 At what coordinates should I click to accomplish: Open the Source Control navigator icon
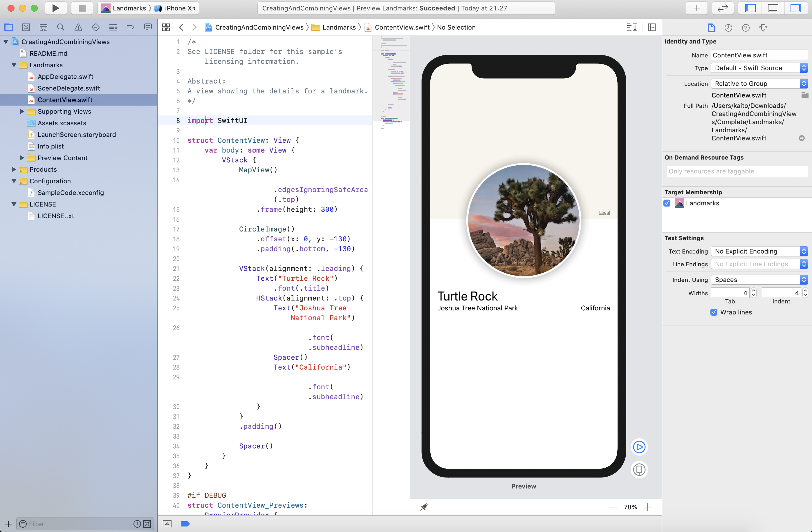click(26, 27)
